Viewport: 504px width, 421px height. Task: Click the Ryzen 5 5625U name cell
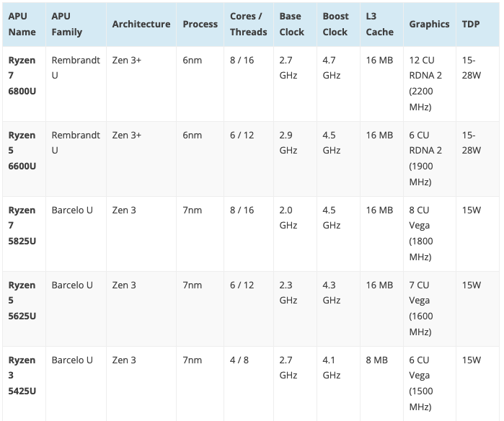[x=22, y=301]
